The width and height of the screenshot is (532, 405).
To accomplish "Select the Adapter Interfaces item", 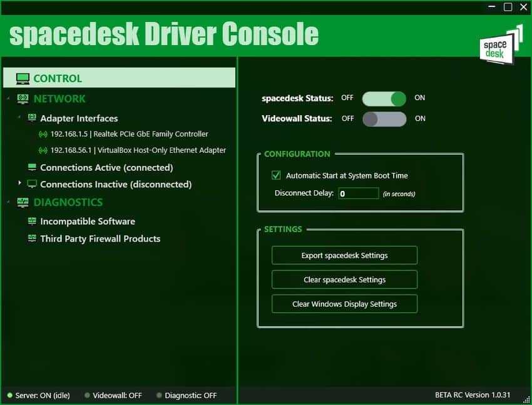I will [x=79, y=118].
